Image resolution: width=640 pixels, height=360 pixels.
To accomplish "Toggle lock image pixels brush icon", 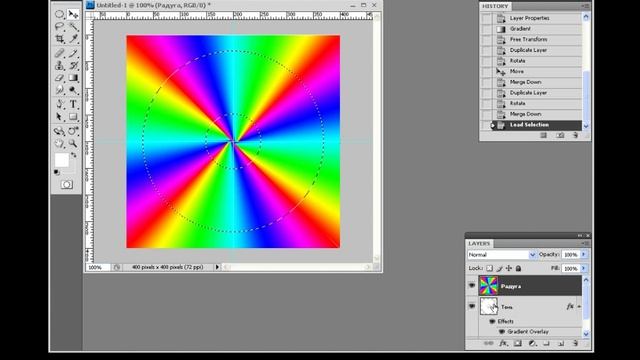I will click(499, 268).
